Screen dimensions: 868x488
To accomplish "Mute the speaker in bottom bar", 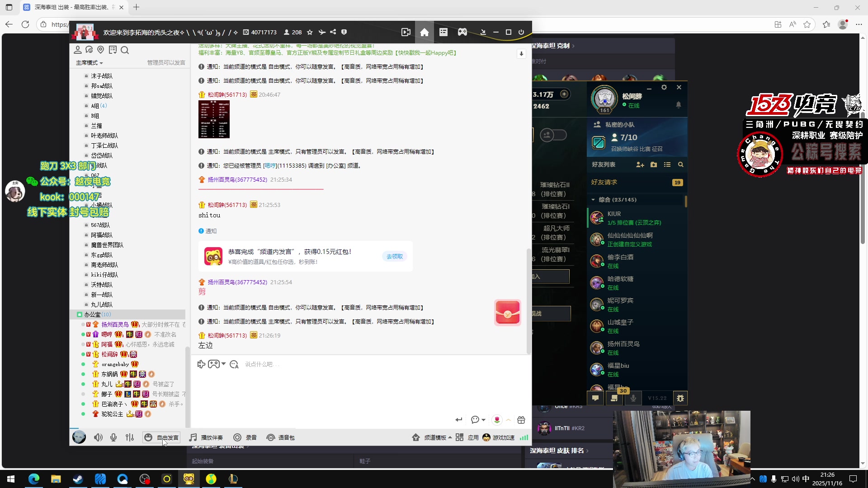I will (x=98, y=437).
